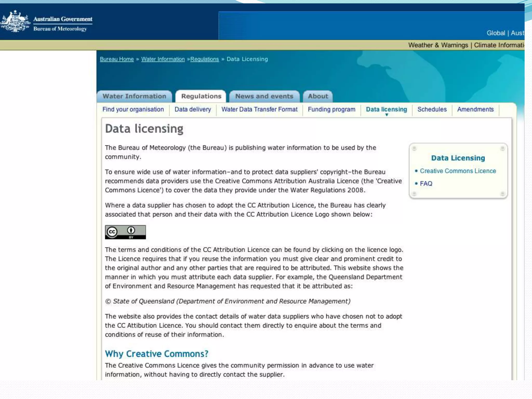Go to Find your organisation
The height and width of the screenshot is (399, 532).
pyautogui.click(x=133, y=109)
